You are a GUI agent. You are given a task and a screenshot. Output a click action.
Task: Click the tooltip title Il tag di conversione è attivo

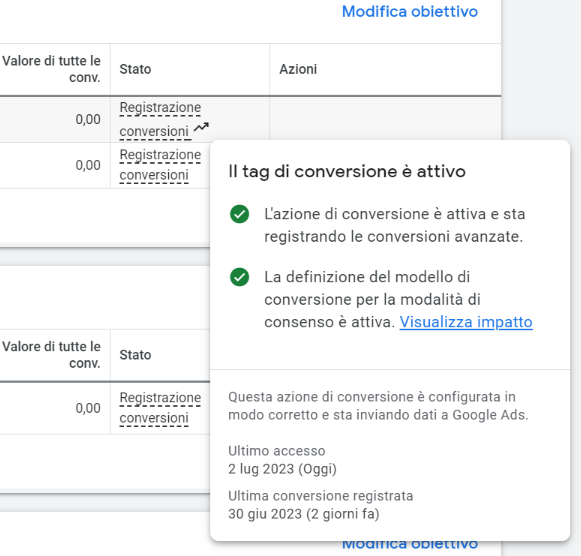point(347,172)
